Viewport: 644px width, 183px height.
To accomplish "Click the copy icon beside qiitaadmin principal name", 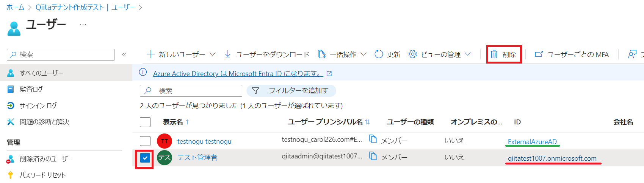I will click(x=373, y=156).
